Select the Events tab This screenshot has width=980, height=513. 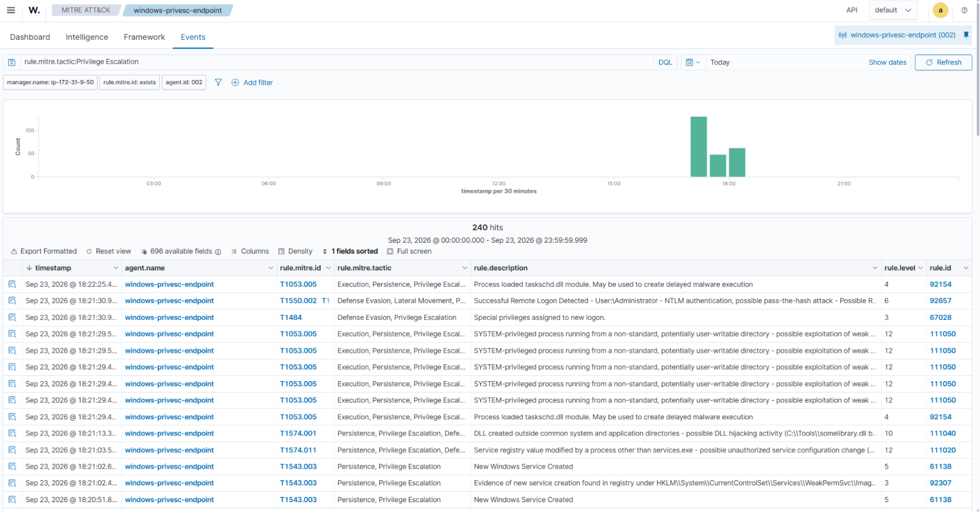click(x=193, y=37)
